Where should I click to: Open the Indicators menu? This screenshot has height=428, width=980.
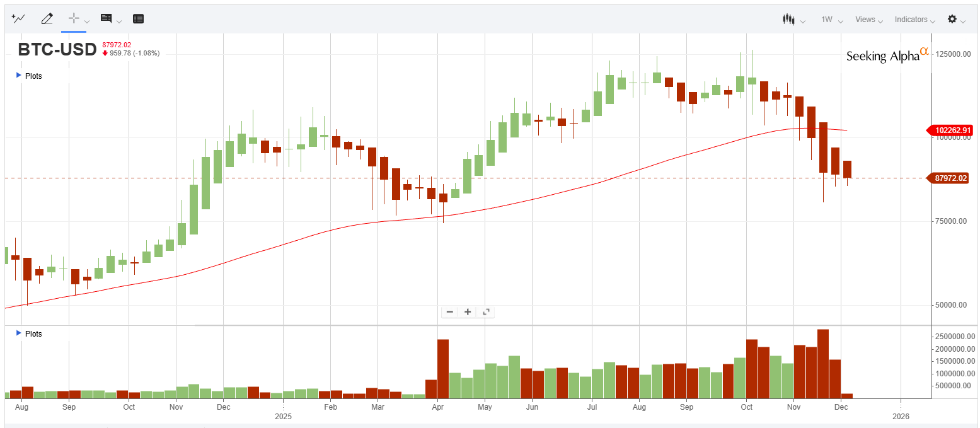[x=914, y=20]
